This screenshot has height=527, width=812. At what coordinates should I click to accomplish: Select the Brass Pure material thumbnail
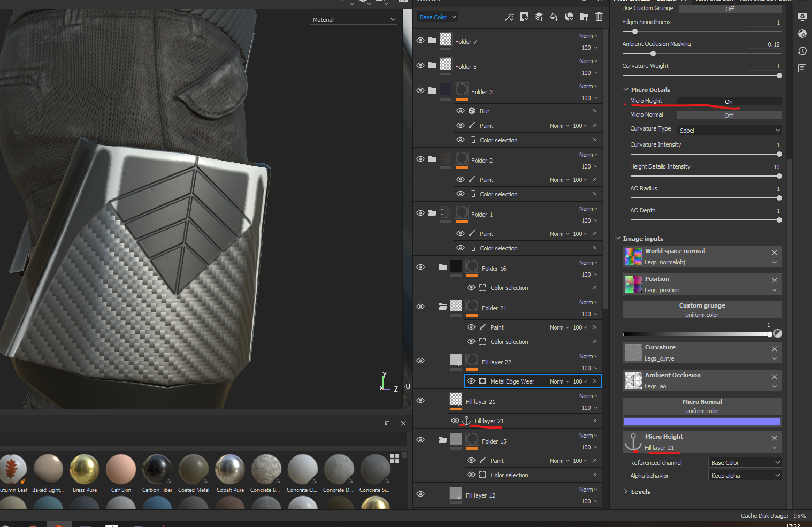pyautogui.click(x=85, y=469)
